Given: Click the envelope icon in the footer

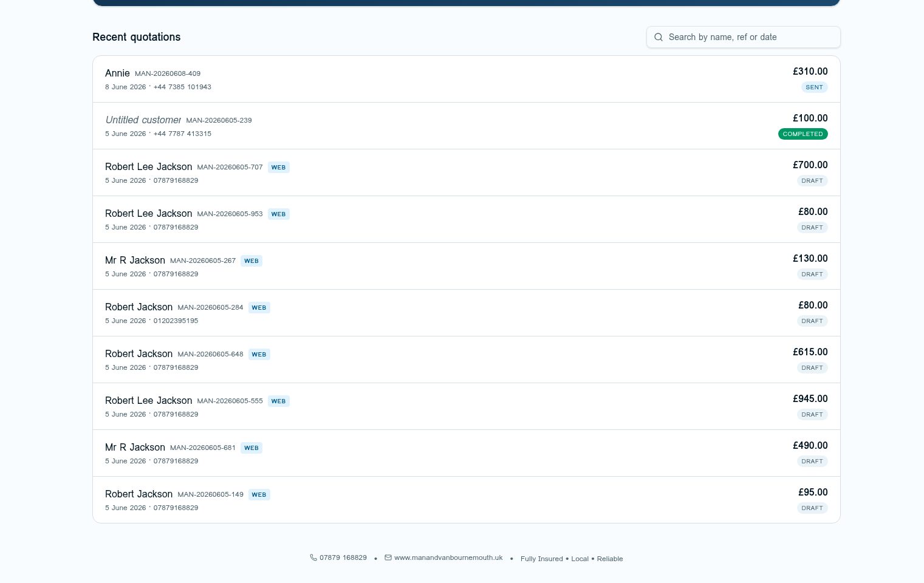Looking at the screenshot, I should (x=388, y=557).
